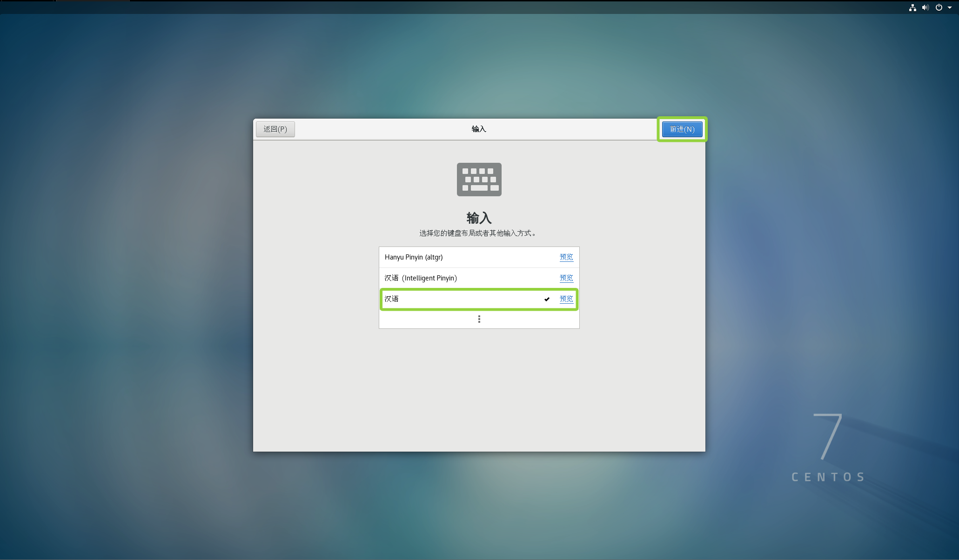Click the 输入 title in header bar
The width and height of the screenshot is (959, 560).
tap(479, 129)
